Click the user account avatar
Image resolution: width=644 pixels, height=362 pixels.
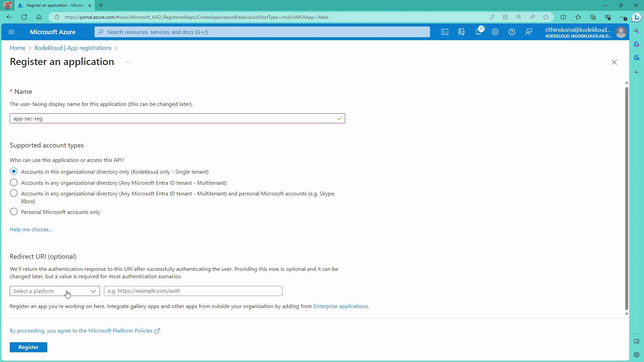(x=621, y=32)
